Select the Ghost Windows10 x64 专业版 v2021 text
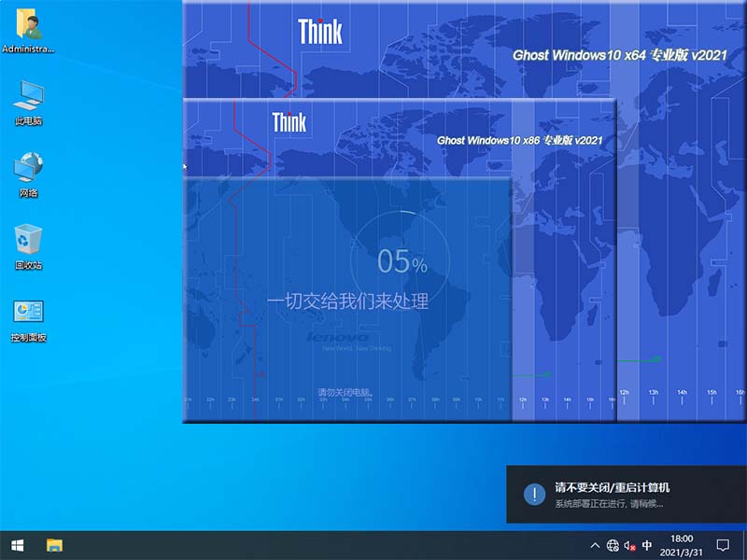Viewport: 747px width, 560px height. (620, 55)
